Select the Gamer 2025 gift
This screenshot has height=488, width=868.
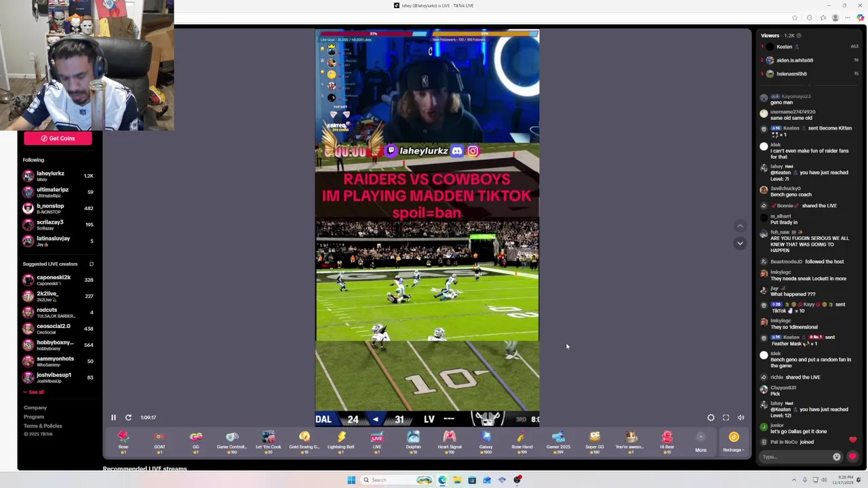coord(559,441)
